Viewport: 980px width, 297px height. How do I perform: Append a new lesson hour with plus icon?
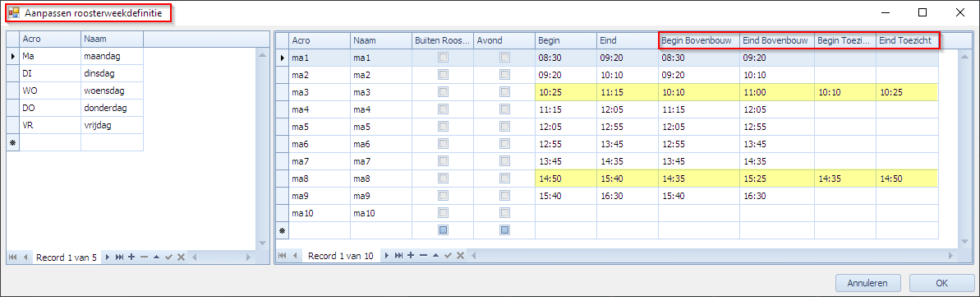pos(411,256)
